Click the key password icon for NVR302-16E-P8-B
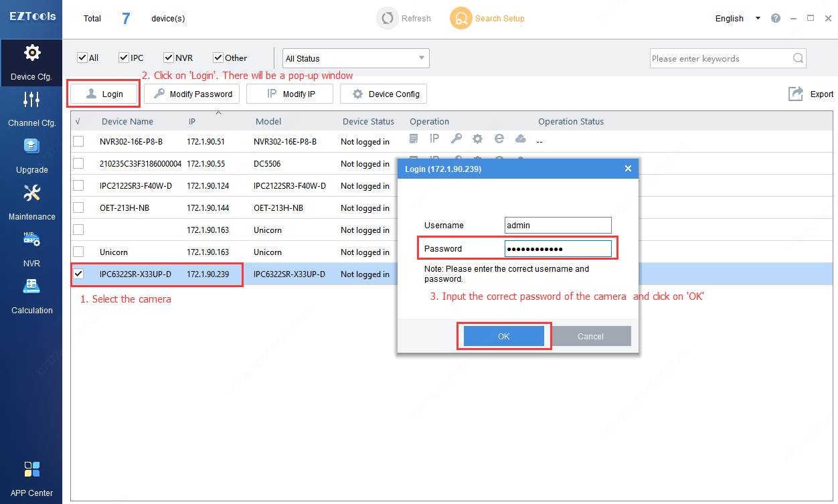Viewport: 838px width, 504px height. click(456, 139)
